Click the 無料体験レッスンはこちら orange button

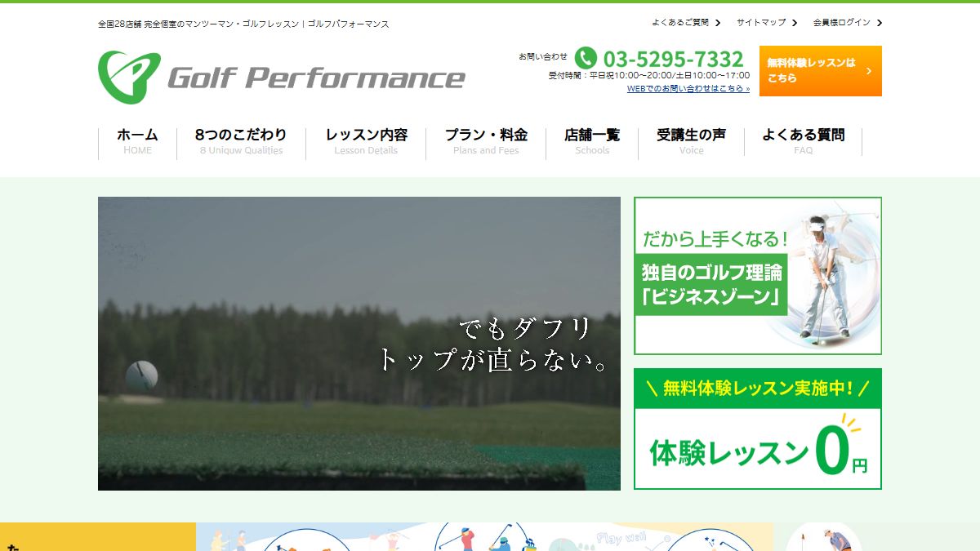[x=821, y=71]
